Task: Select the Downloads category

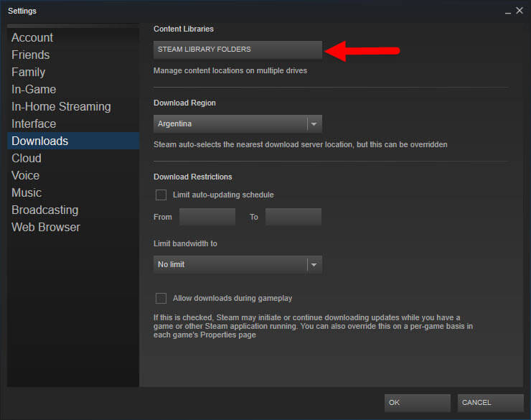Action: (73, 141)
